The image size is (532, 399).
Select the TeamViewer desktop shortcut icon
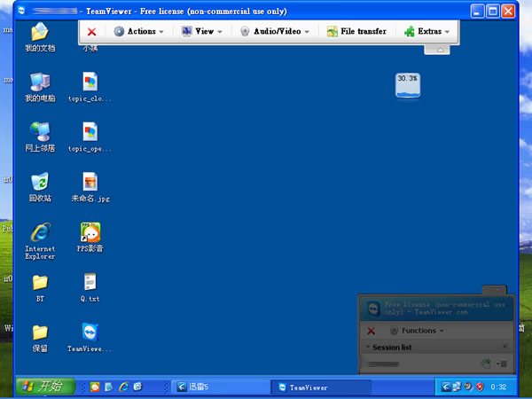tap(90, 333)
